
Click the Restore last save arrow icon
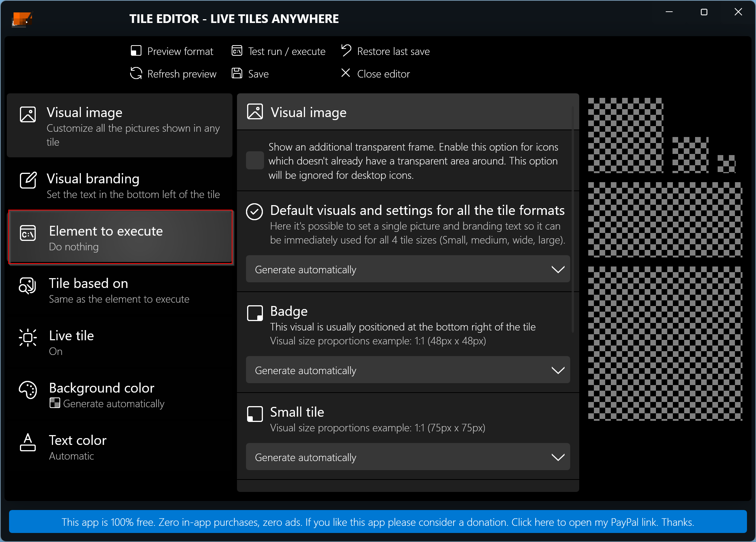coord(346,50)
